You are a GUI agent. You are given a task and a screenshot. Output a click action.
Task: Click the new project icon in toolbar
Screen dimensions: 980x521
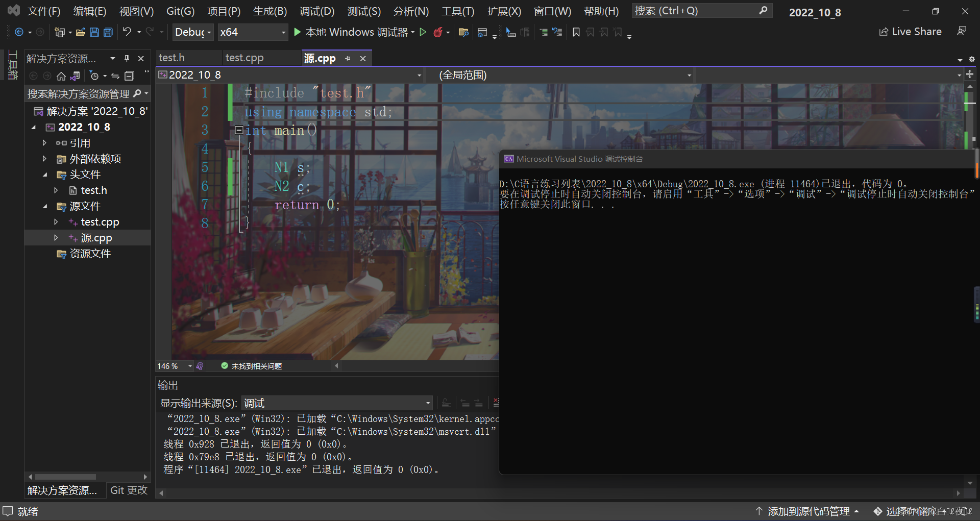click(60, 32)
